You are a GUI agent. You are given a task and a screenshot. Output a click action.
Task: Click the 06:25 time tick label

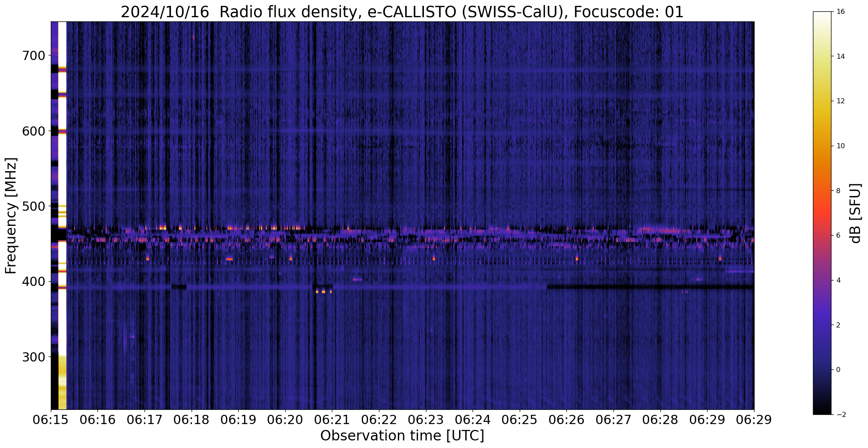[520, 420]
